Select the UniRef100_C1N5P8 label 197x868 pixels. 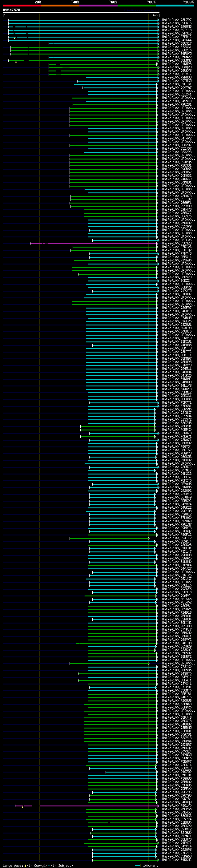coord(176,64)
